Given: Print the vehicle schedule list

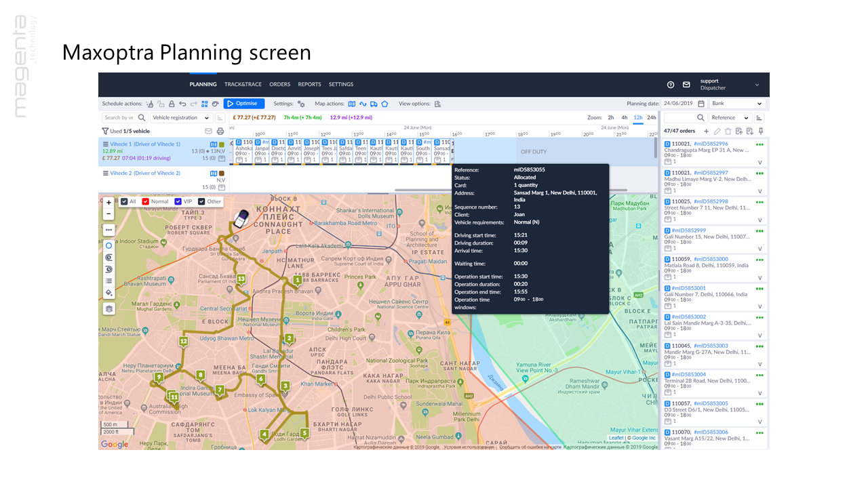Looking at the screenshot, I should 220,131.
